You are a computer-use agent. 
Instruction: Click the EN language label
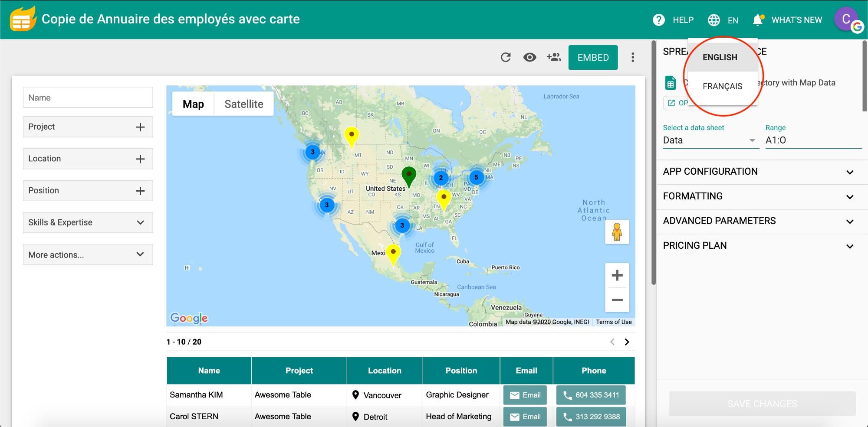(x=733, y=20)
